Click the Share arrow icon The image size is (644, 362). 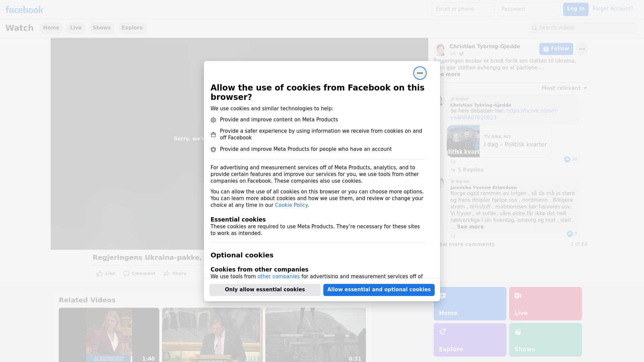tap(167, 274)
